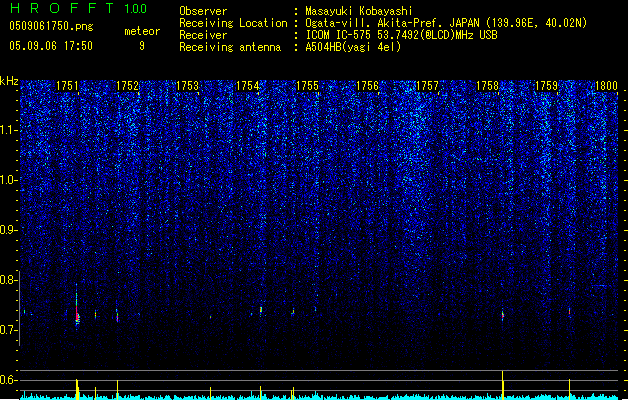The image size is (629, 400).
Task: Click the strong red meteor echo after 1751
Action: coord(77,313)
